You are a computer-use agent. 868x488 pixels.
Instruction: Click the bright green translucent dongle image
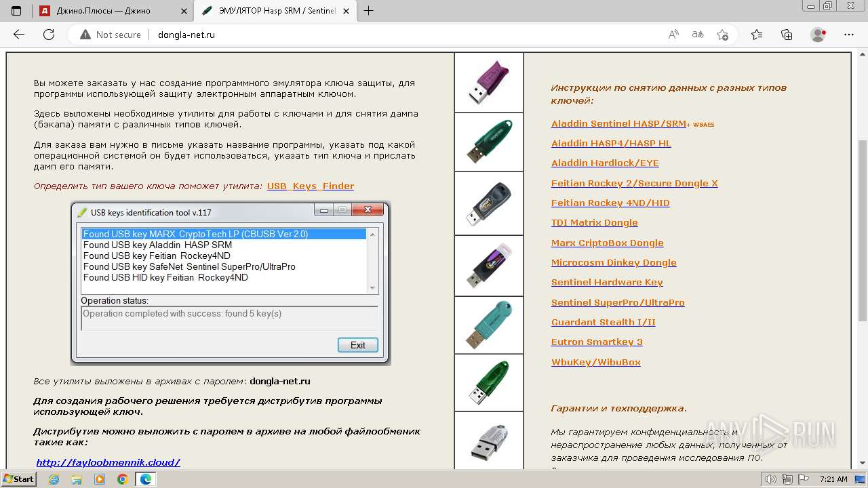click(x=489, y=382)
